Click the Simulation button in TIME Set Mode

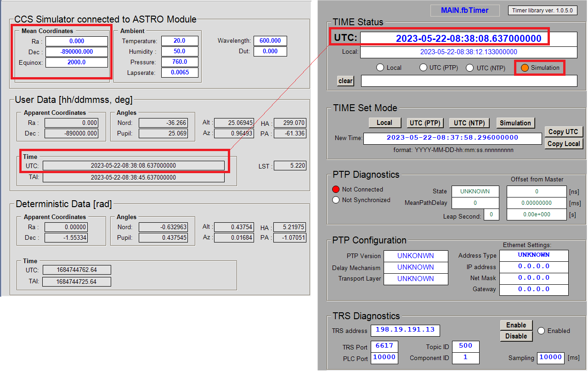pyautogui.click(x=515, y=123)
